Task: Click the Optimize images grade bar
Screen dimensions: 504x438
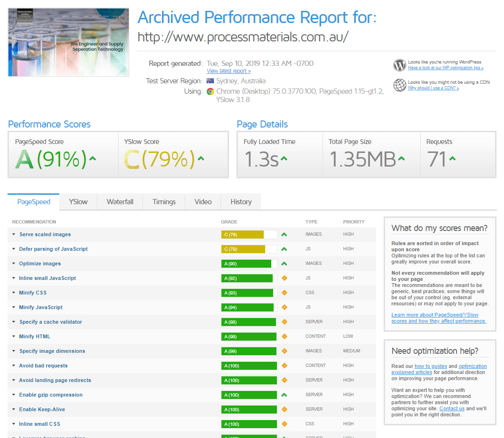Action: click(249, 264)
